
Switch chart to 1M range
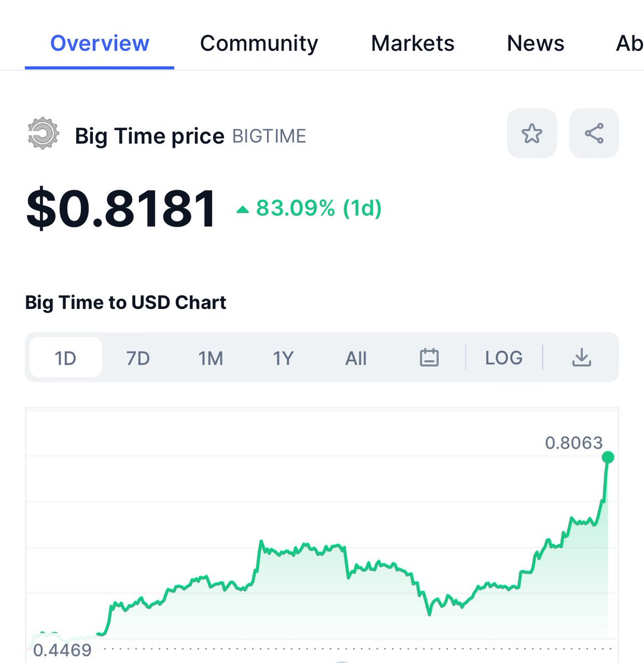tap(211, 358)
